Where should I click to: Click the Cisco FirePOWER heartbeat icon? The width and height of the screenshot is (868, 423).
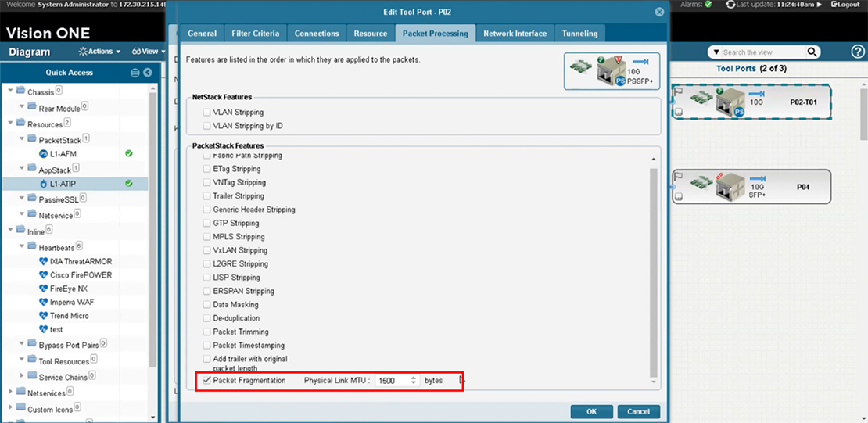pos(43,275)
